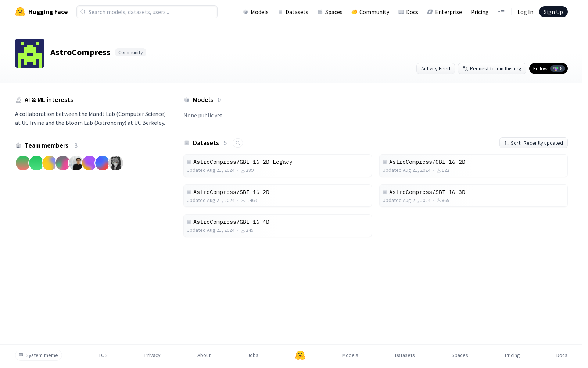
Task: Open Jobs footer link
Action: pyautogui.click(x=253, y=355)
